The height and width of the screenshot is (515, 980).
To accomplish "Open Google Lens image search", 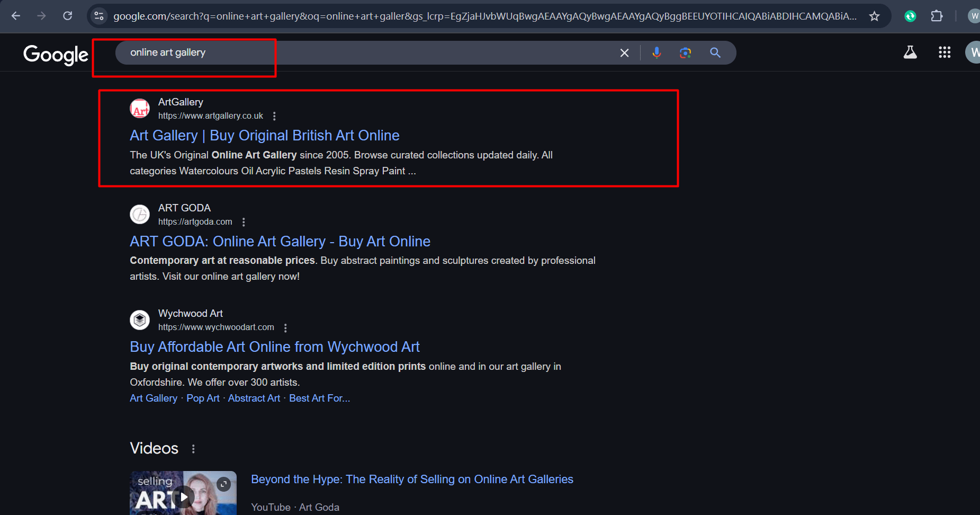I will pos(685,53).
